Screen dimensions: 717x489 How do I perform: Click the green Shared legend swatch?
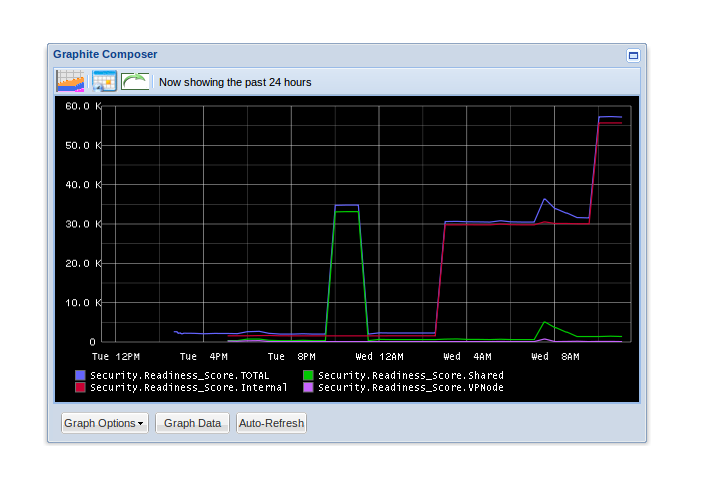point(308,375)
